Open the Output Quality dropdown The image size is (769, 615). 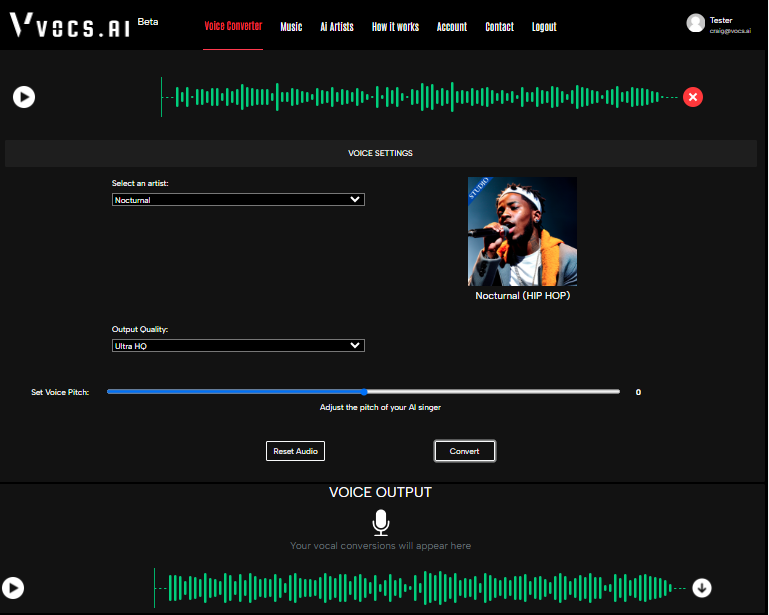238,346
